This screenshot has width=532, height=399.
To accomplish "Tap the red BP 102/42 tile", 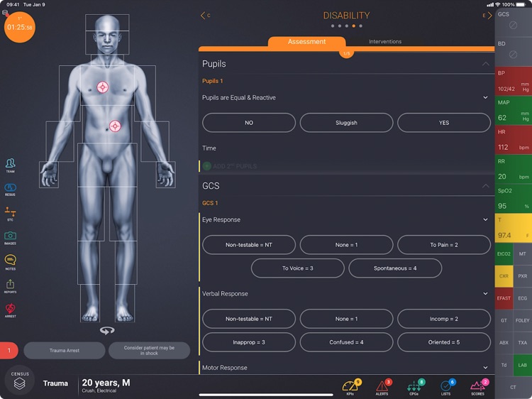I will click(514, 81).
